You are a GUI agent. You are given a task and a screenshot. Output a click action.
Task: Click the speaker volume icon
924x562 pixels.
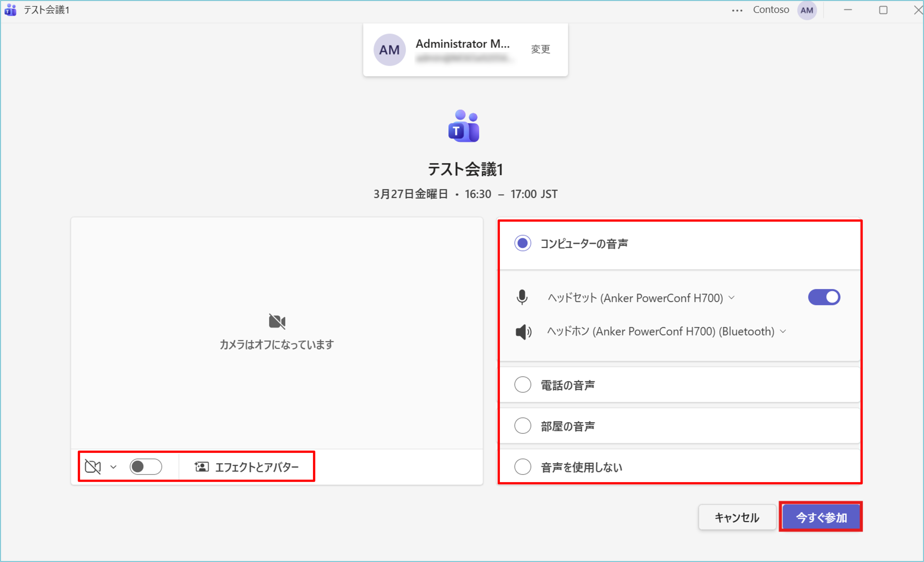(x=523, y=332)
